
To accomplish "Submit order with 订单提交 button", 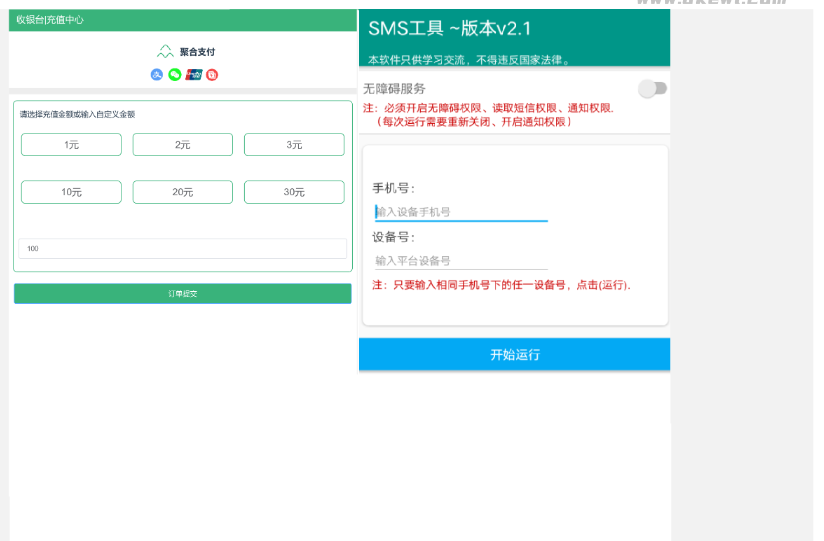I will coord(183,293).
